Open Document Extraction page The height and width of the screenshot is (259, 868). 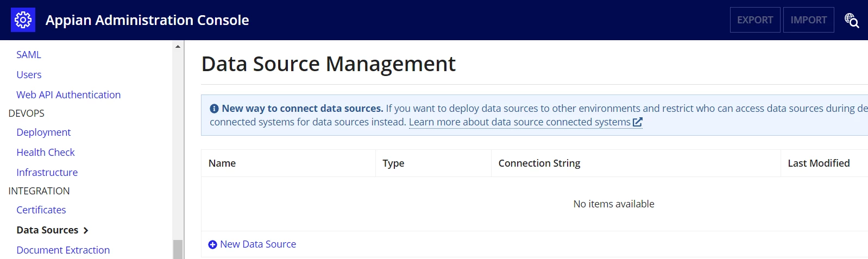click(63, 250)
